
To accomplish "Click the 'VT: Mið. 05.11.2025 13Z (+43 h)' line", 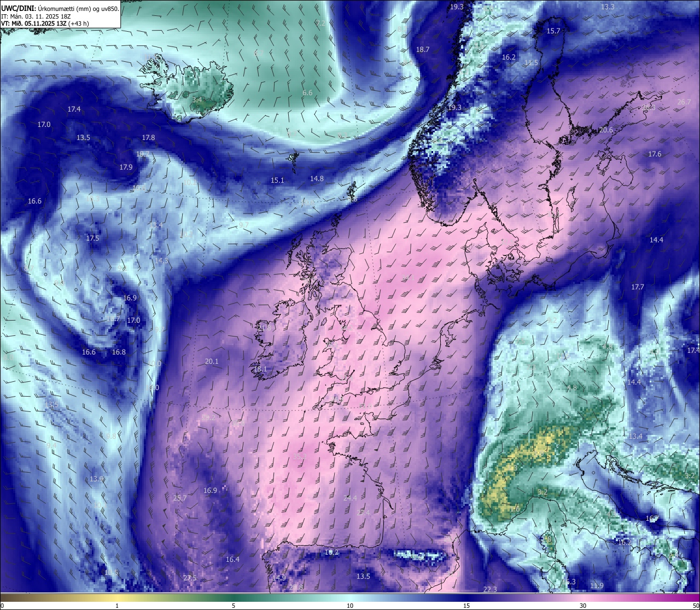I will [45, 24].
